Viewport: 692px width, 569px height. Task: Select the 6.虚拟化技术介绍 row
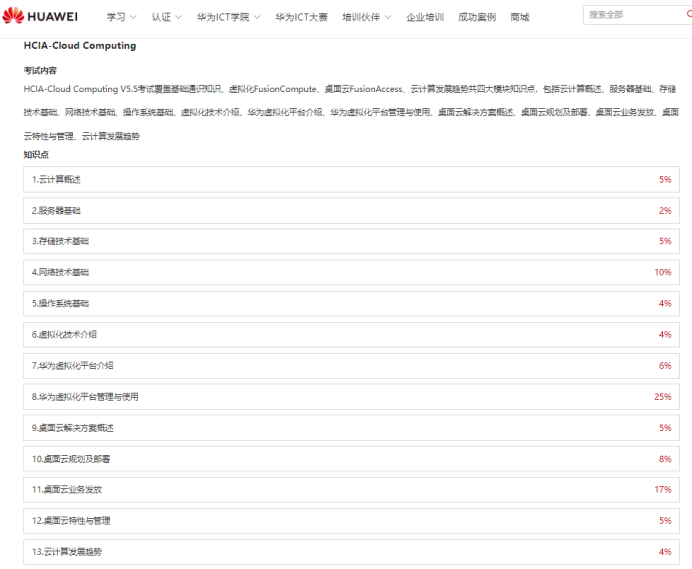click(351, 335)
